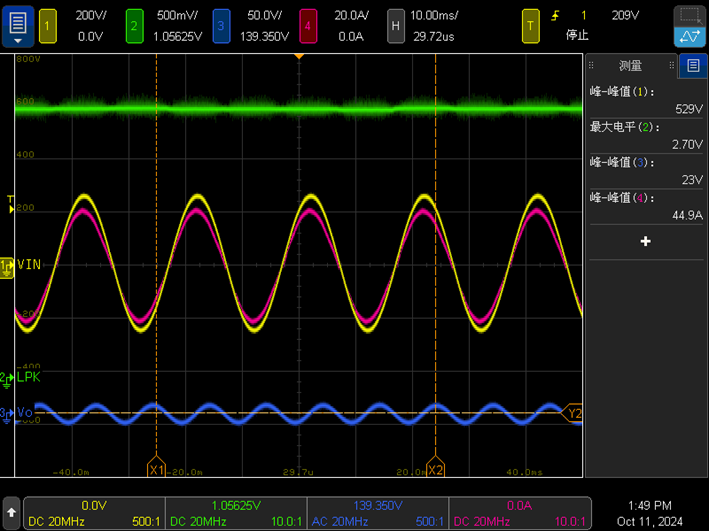The height and width of the screenshot is (531, 709).
Task: Click the zoom box selection icon
Action: [688, 16]
